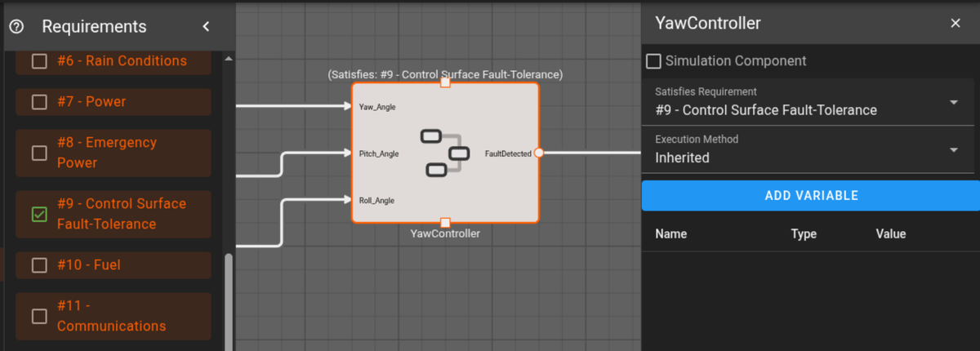This screenshot has height=351, width=980.
Task: Collapse the Requirements panel with the chevron
Action: pos(206,26)
